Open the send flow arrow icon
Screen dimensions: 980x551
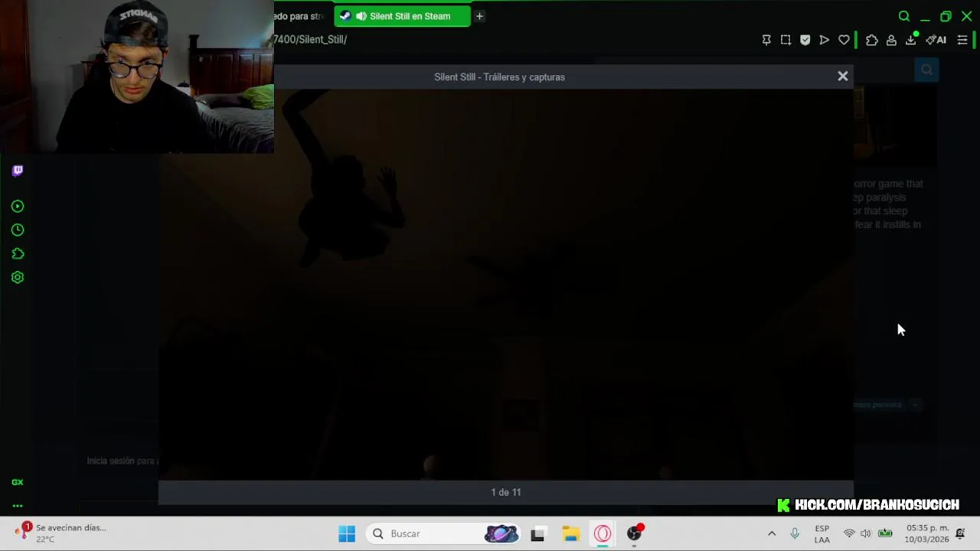click(824, 40)
